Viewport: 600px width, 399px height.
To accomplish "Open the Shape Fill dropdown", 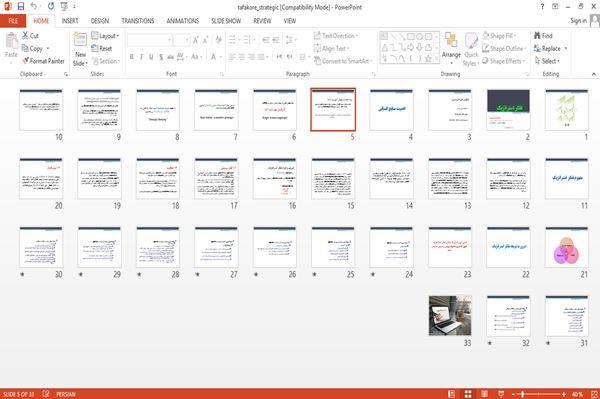I will coord(499,36).
